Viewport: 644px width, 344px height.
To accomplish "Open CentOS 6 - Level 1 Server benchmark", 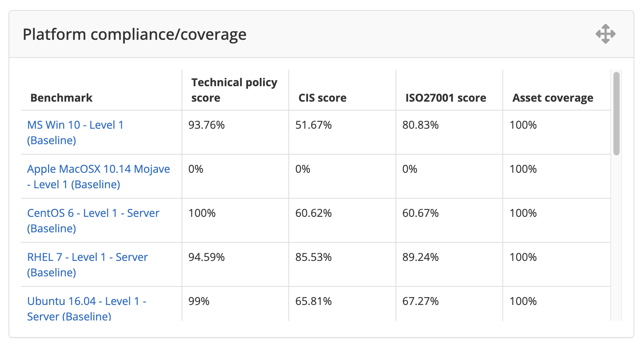I will [x=93, y=213].
